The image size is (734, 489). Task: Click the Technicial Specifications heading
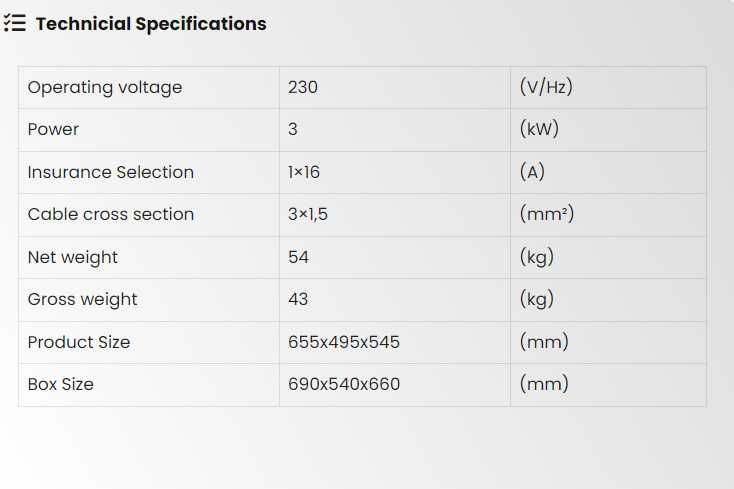[x=151, y=24]
